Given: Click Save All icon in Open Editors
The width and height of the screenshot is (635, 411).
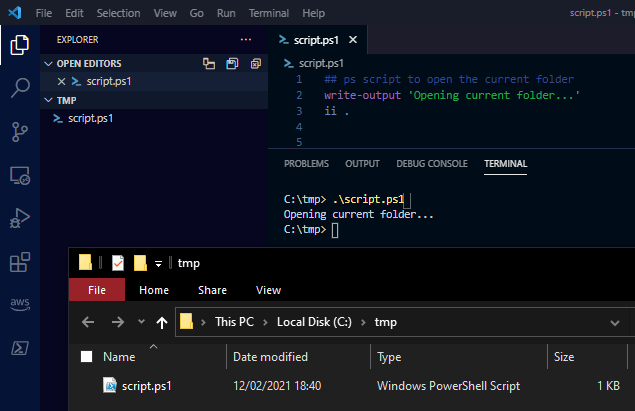Looking at the screenshot, I should coord(232,64).
